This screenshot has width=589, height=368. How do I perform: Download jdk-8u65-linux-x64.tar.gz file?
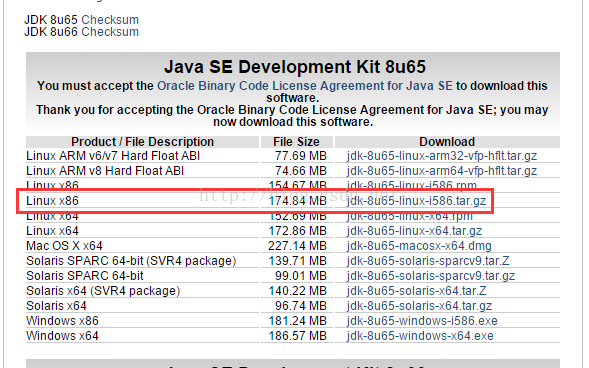[x=414, y=231]
